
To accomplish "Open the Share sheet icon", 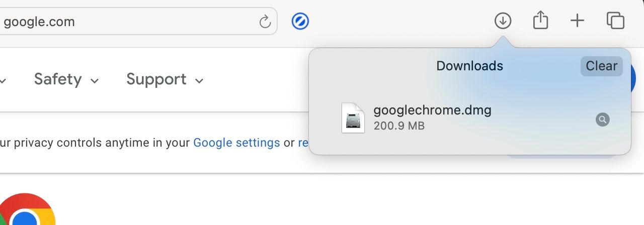I will coord(540,21).
